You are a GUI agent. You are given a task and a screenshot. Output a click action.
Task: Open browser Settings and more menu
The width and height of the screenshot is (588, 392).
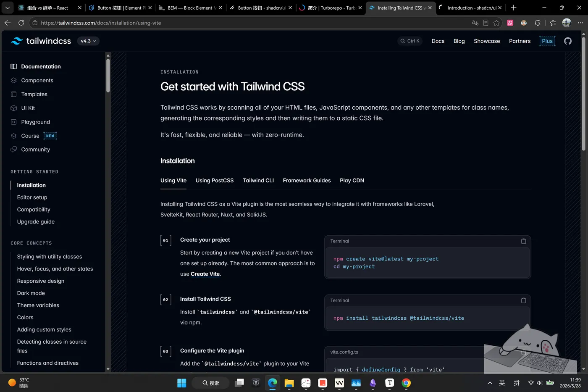580,23
